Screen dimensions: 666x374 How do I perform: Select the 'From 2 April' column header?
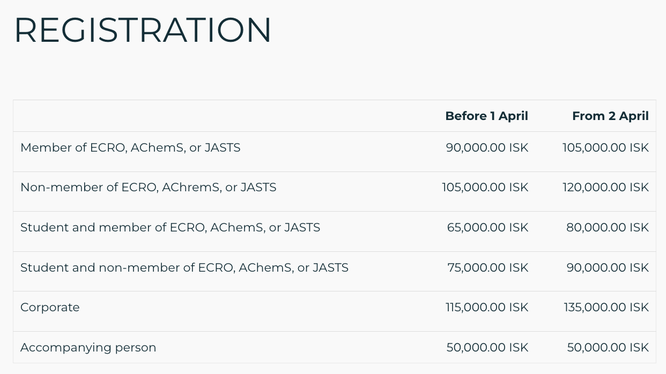click(x=610, y=116)
